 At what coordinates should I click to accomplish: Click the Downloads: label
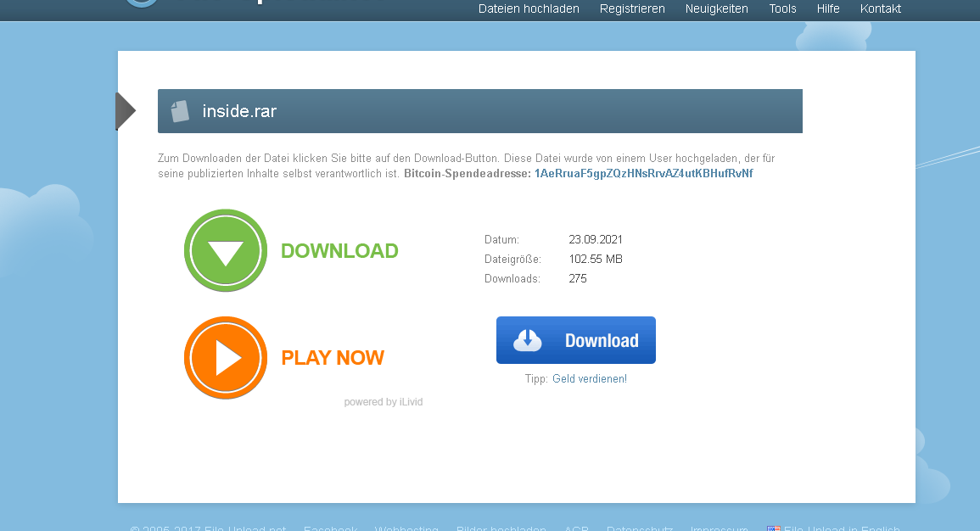512,278
